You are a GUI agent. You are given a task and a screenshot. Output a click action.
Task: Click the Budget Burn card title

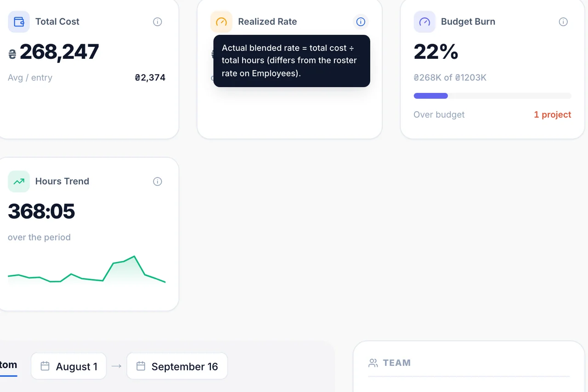pyautogui.click(x=468, y=22)
